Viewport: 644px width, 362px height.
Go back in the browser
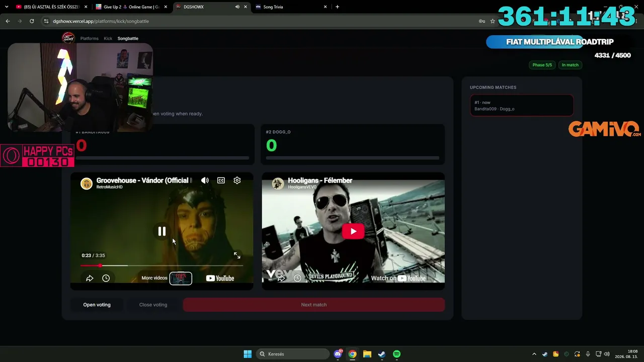tap(8, 21)
